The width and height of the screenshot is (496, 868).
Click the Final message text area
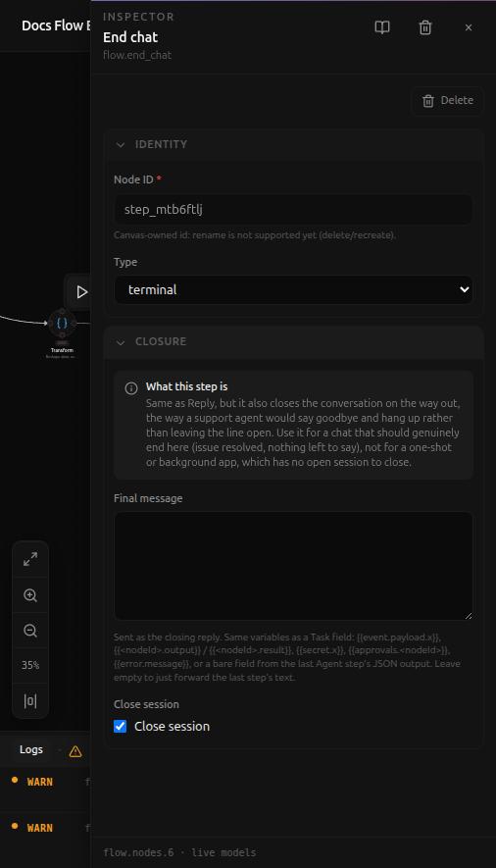293,566
